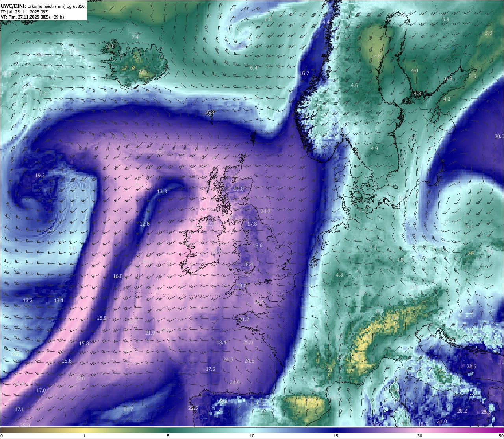The height and width of the screenshot is (439, 504).
Task: Click the 10.8 value near the Faroe Islands
Action: pyautogui.click(x=209, y=112)
